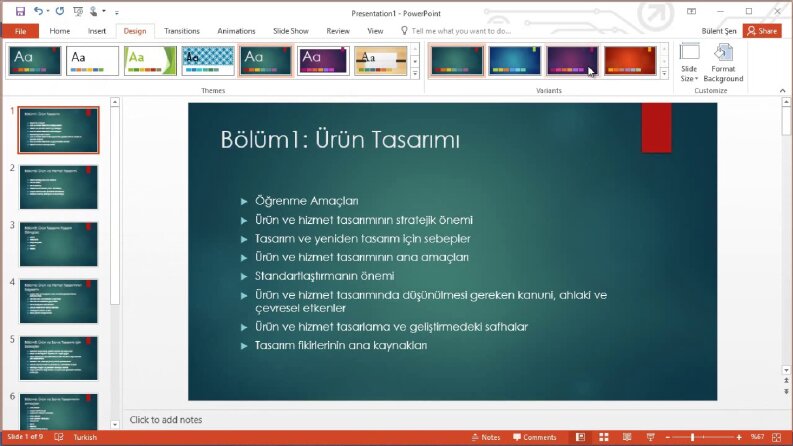The height and width of the screenshot is (446, 793).
Task: Click the Next Slide double-arrow icon
Action: 786,391
